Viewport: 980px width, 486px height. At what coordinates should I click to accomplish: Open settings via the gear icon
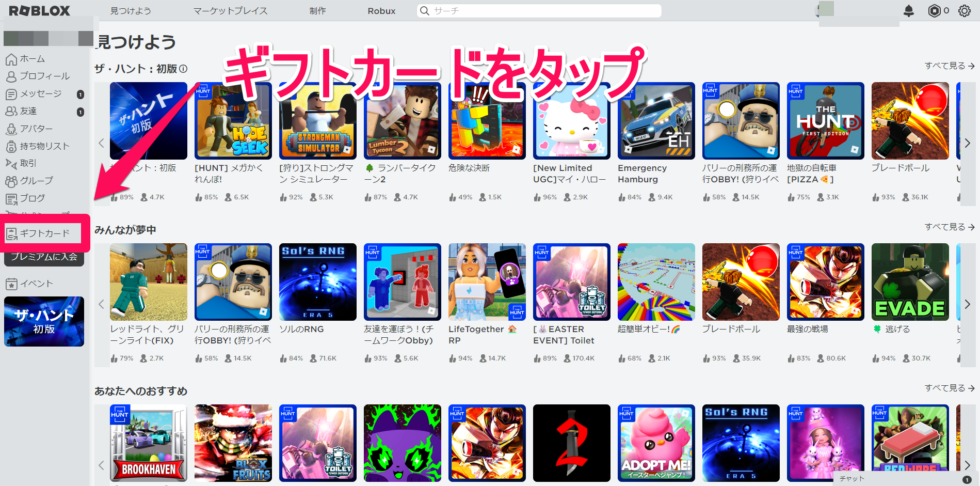964,10
